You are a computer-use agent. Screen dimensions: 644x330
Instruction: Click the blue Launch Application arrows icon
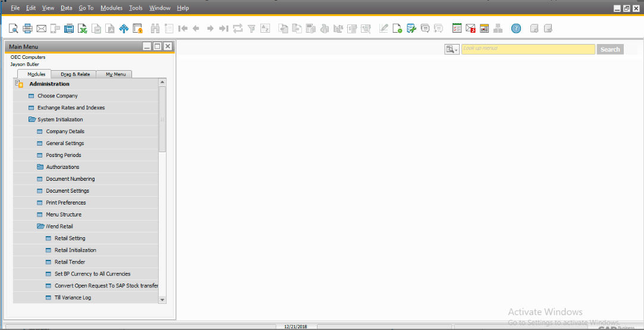(x=124, y=29)
